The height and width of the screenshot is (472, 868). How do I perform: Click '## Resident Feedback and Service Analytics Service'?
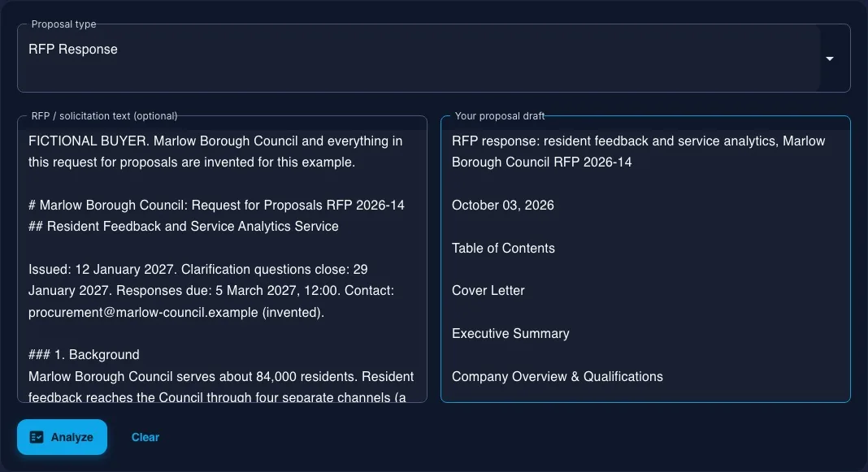[x=183, y=227]
